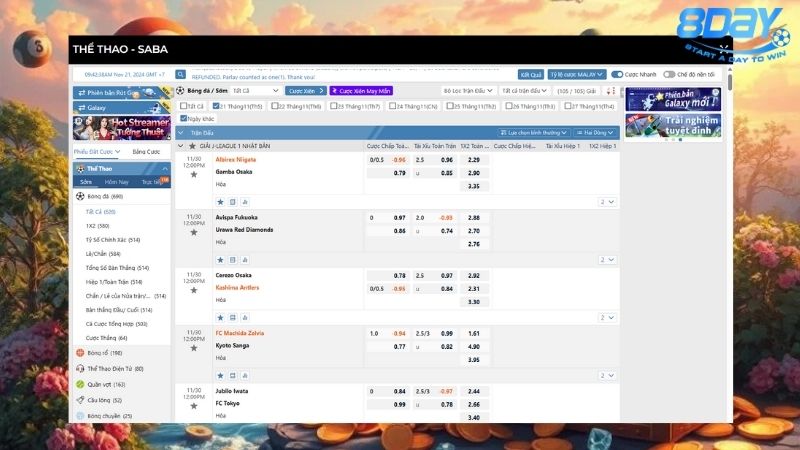This screenshot has width=800, height=450.
Task: Open the Hai Dòng layout dropdown
Action: tap(595, 133)
